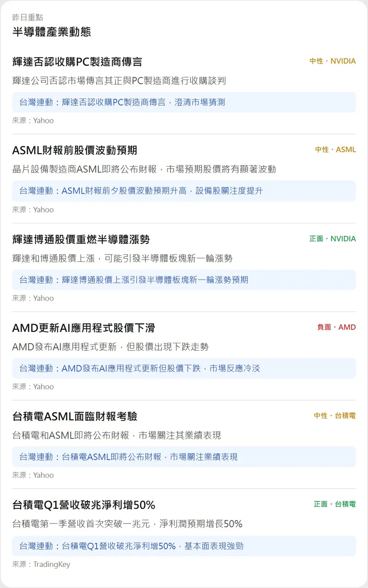Click the 正面・NVIDIA sentiment tag
368x588 pixels.
point(332,238)
